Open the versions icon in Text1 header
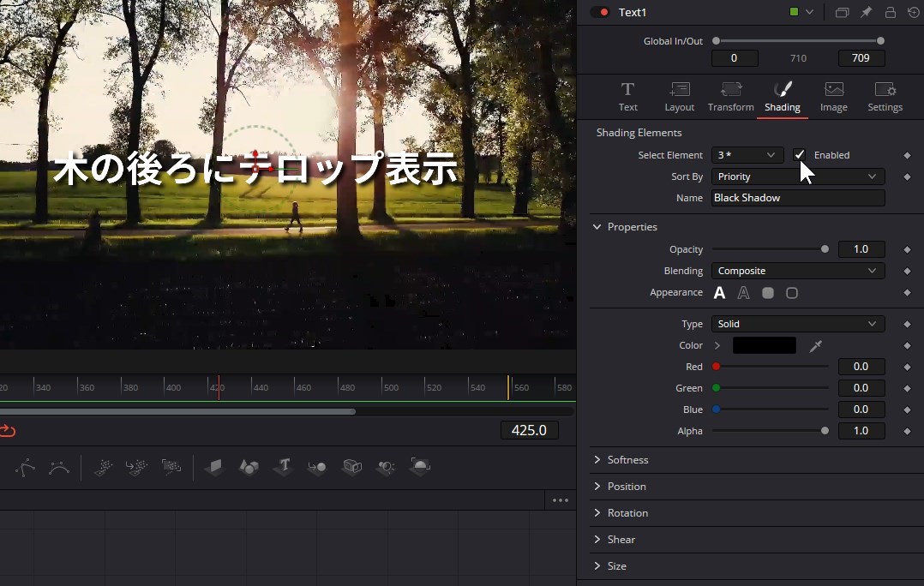This screenshot has width=924, height=586. point(842,12)
